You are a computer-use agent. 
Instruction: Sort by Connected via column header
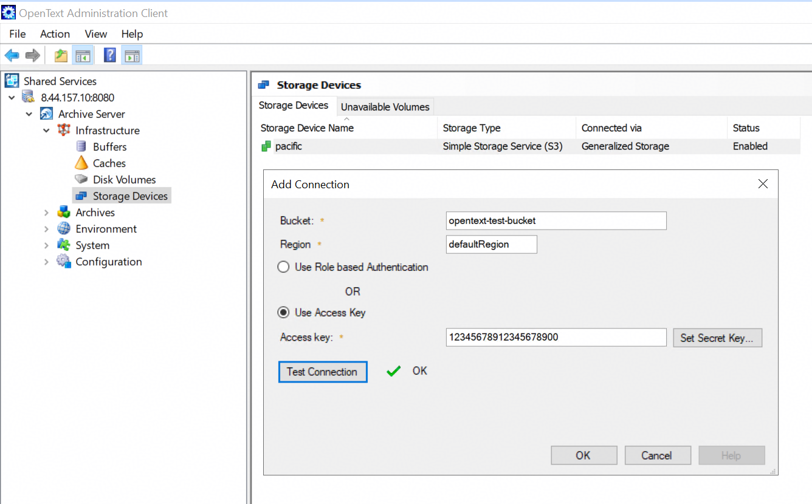pos(651,128)
